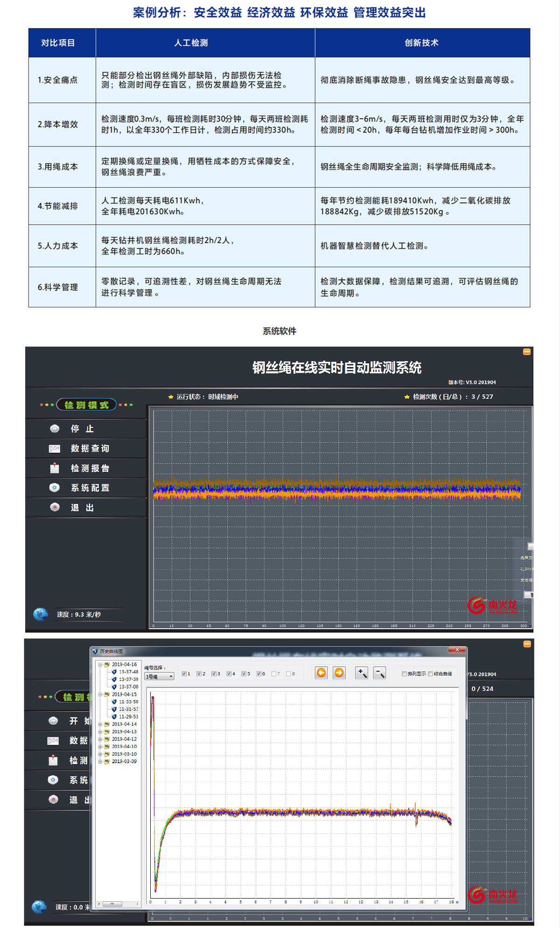Viewport: 560px width, 928px height.
Task: Uncheck rope channel 1 checkbox
Action: pyautogui.click(x=184, y=673)
